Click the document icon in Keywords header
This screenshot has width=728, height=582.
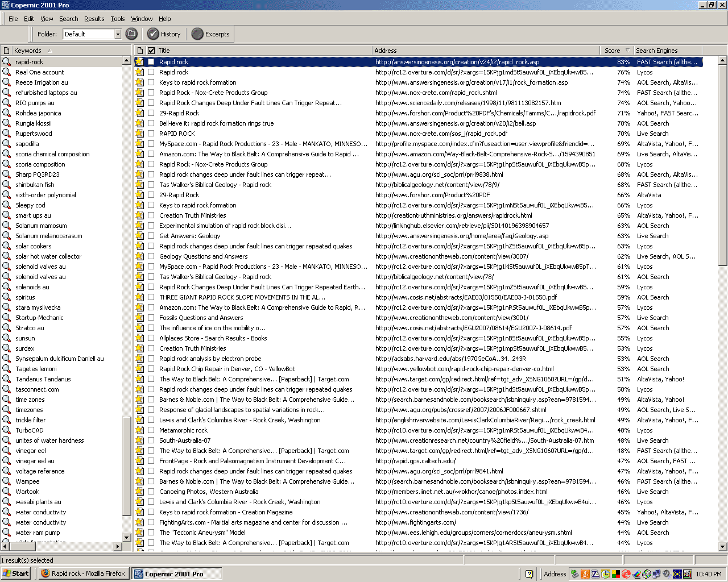pos(7,51)
